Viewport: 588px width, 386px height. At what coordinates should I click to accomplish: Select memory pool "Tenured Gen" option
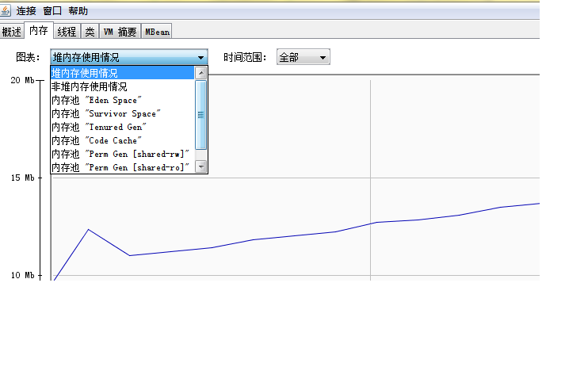[123, 127]
